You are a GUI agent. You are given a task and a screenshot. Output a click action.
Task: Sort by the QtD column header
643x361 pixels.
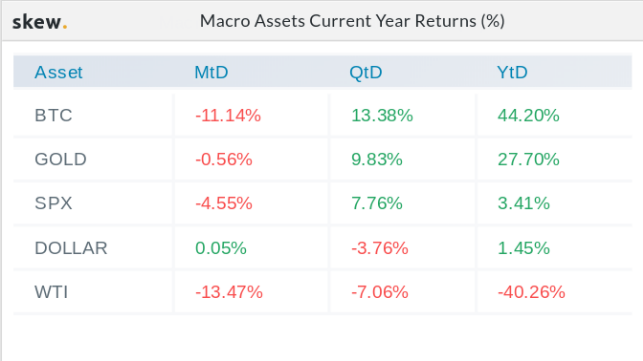(x=366, y=73)
